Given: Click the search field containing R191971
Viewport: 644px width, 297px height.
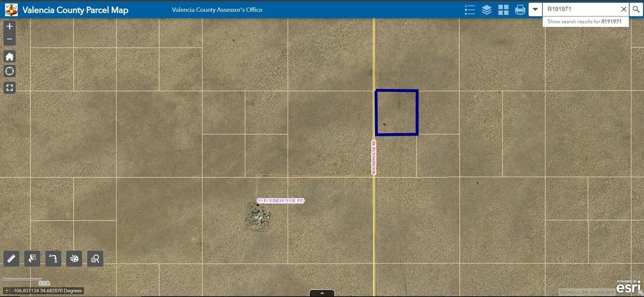Looking at the screenshot, I should [580, 9].
